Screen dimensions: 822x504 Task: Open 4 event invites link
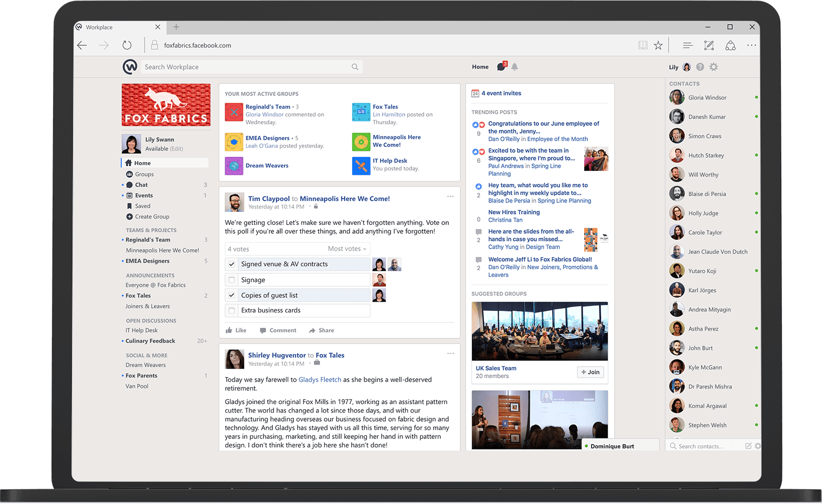[x=501, y=93]
